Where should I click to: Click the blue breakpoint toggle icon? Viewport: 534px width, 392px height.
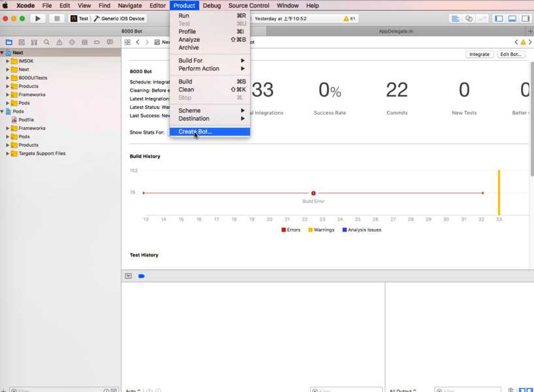point(142,276)
